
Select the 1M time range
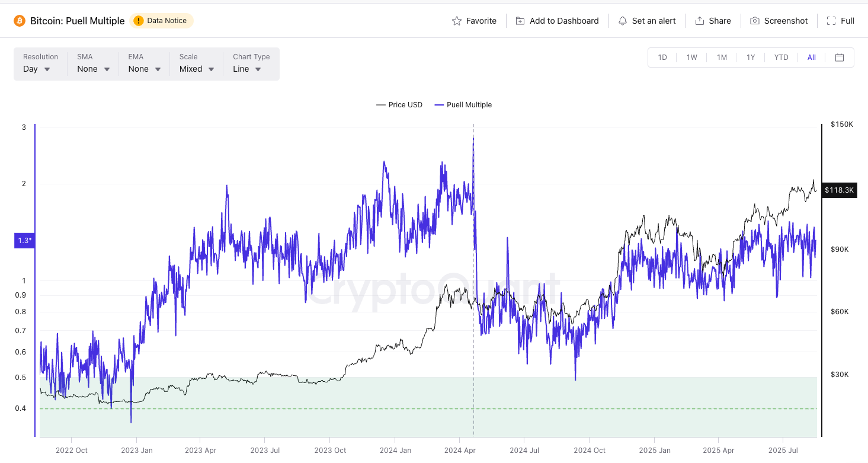pos(722,58)
